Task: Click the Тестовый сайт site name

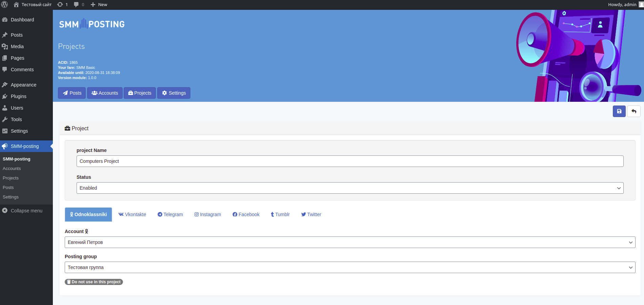Action: click(37, 4)
